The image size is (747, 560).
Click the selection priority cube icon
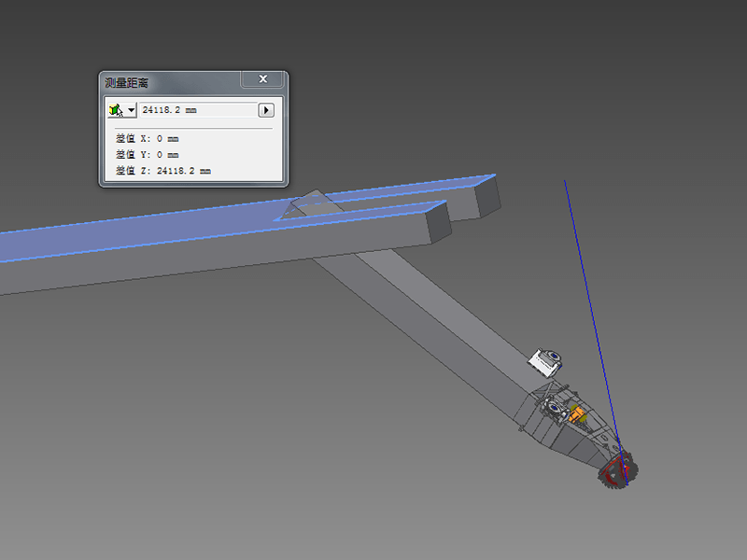pyautogui.click(x=115, y=110)
